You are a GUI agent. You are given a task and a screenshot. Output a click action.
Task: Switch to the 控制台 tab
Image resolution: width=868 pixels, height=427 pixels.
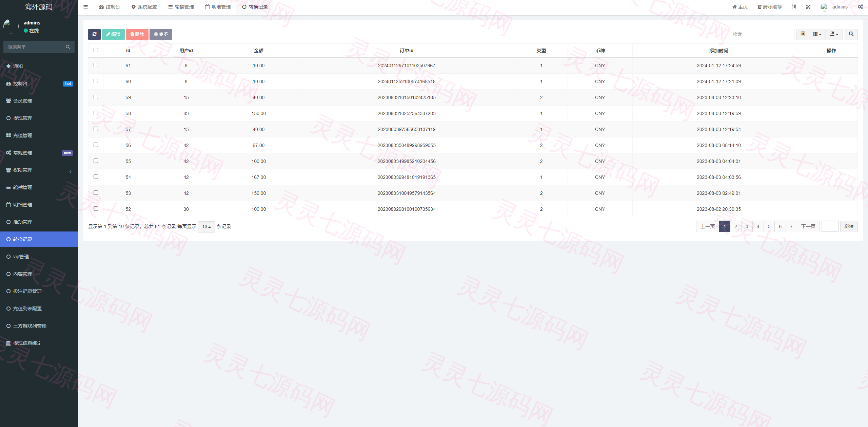(x=110, y=7)
